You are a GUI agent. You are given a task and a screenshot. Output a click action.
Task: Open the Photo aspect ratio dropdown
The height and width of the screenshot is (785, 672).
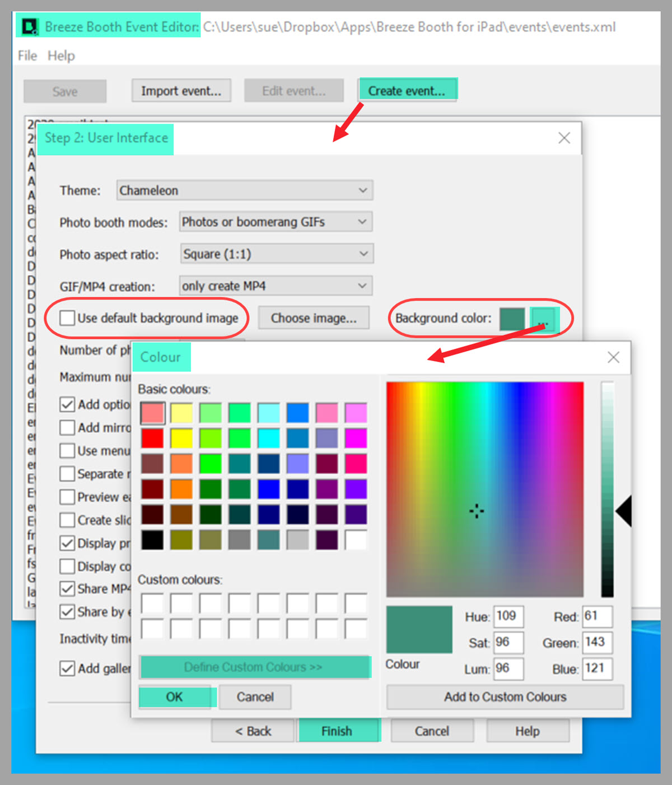coord(277,254)
